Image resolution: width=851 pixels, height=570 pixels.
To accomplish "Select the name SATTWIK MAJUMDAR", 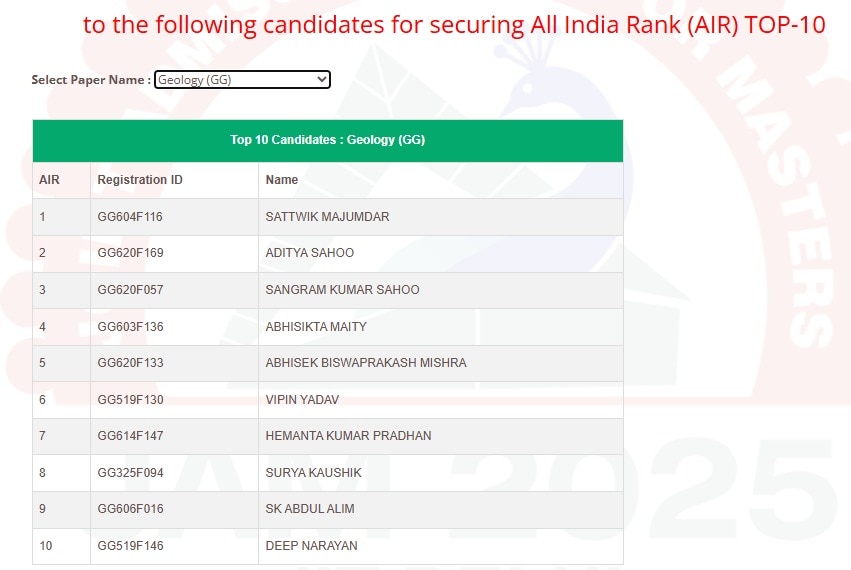I will (327, 217).
